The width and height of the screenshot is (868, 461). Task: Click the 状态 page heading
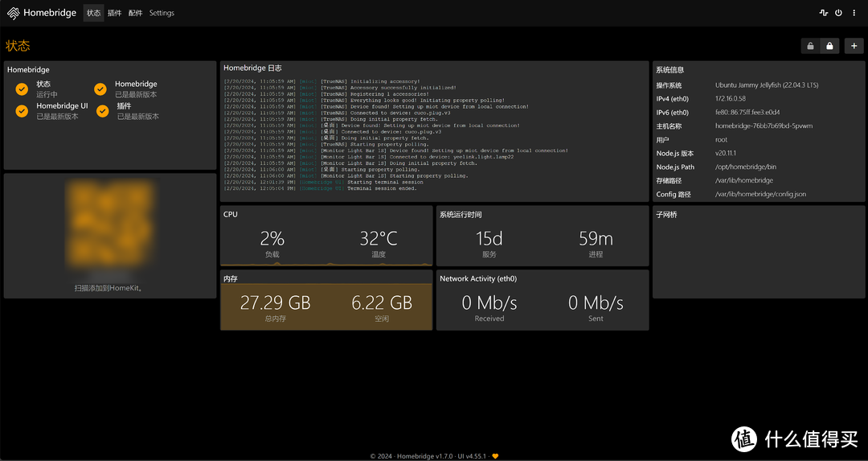(x=18, y=45)
